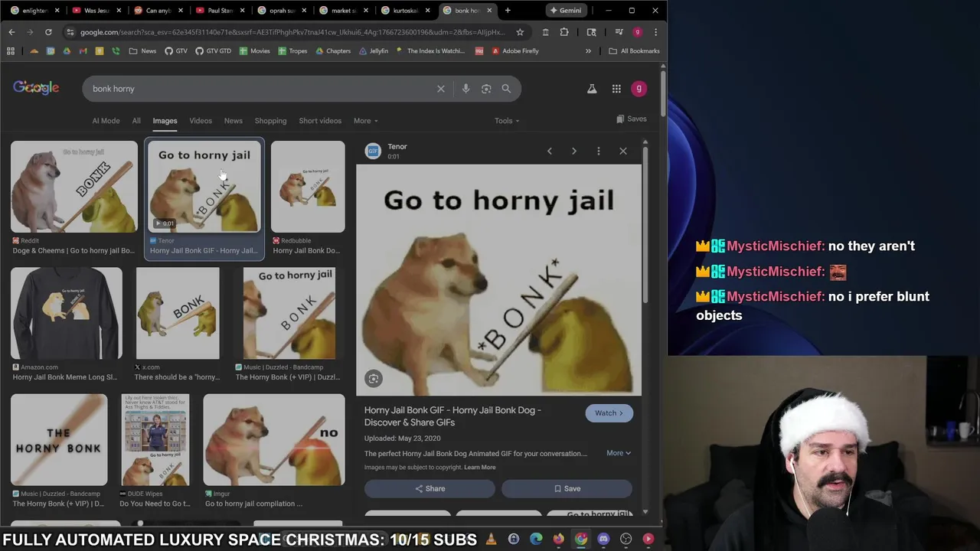Open Google Lens image search icon
Image resolution: width=980 pixels, height=551 pixels.
486,89
